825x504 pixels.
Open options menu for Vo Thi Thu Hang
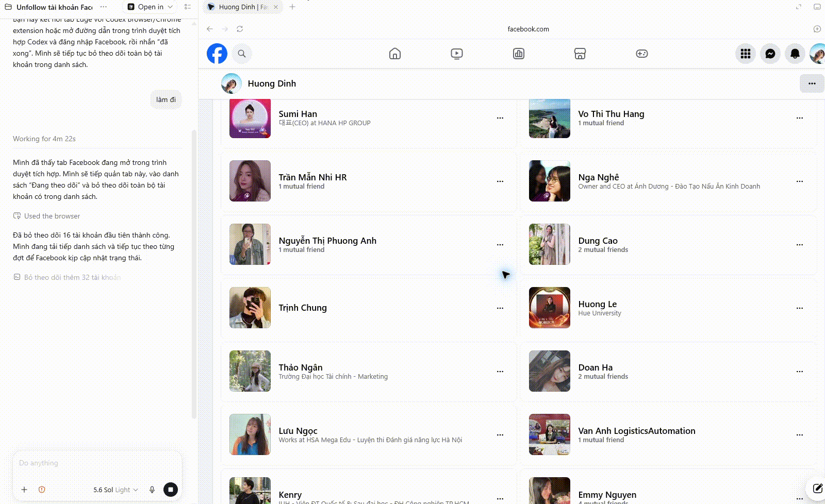(800, 118)
